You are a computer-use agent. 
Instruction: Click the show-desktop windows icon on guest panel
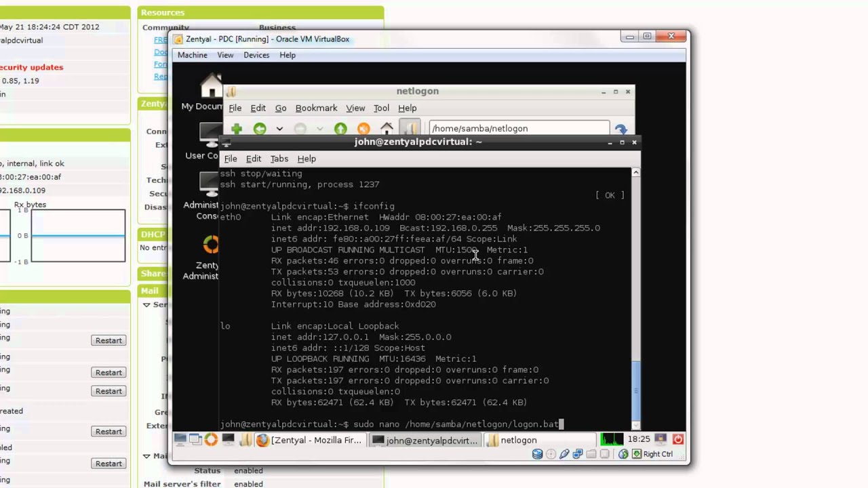[195, 439]
